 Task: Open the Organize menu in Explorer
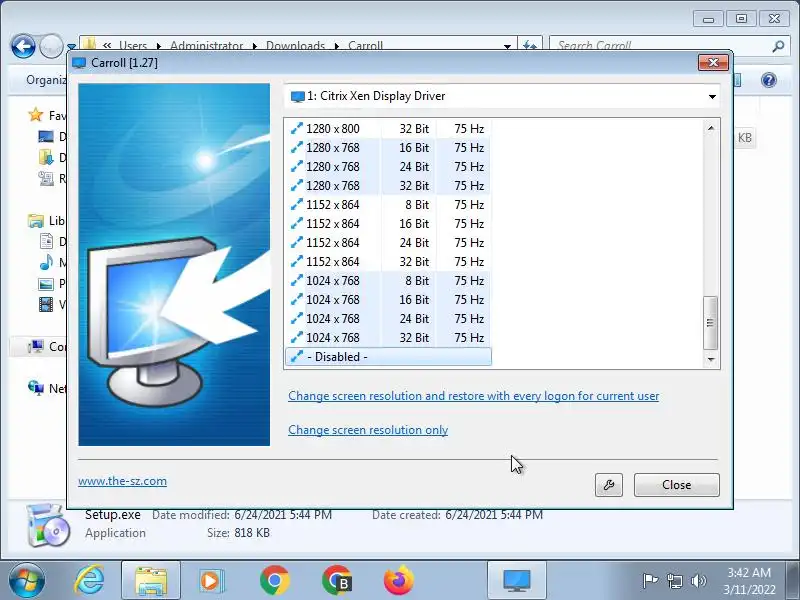46,80
